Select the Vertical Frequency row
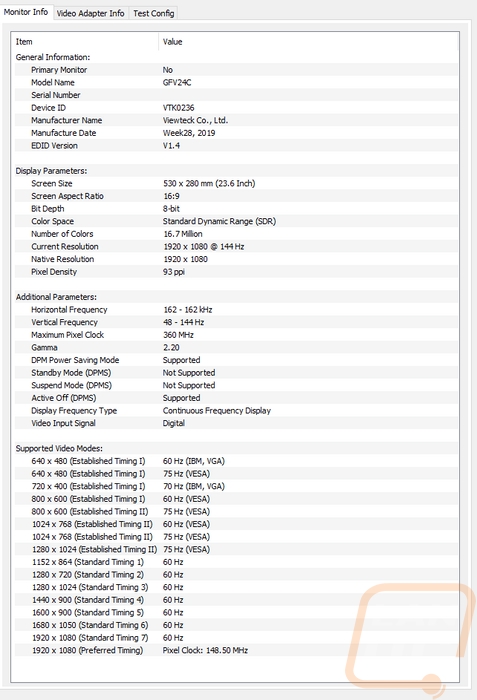The height and width of the screenshot is (700, 477). [x=236, y=322]
